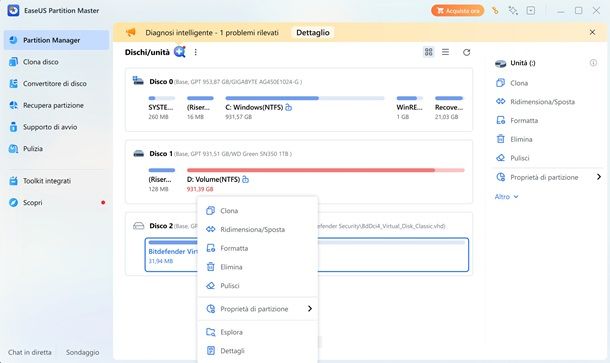Click the Scopri compass icon

[x=13, y=203]
